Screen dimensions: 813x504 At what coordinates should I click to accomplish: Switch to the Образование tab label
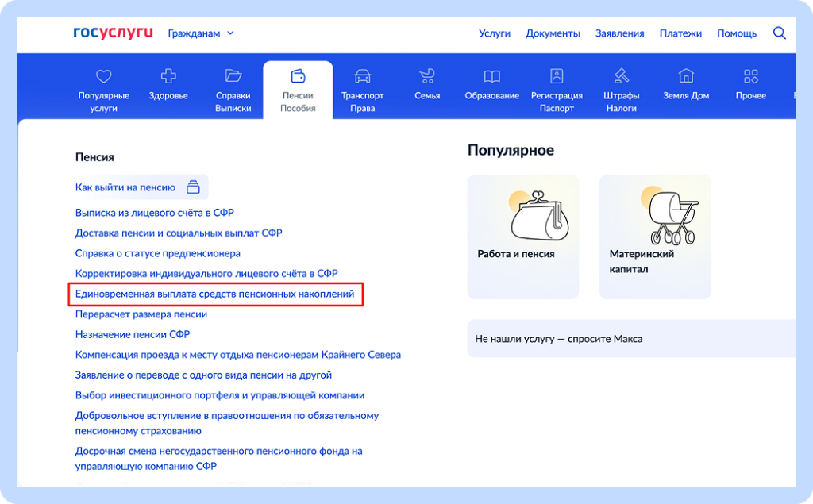tap(492, 96)
